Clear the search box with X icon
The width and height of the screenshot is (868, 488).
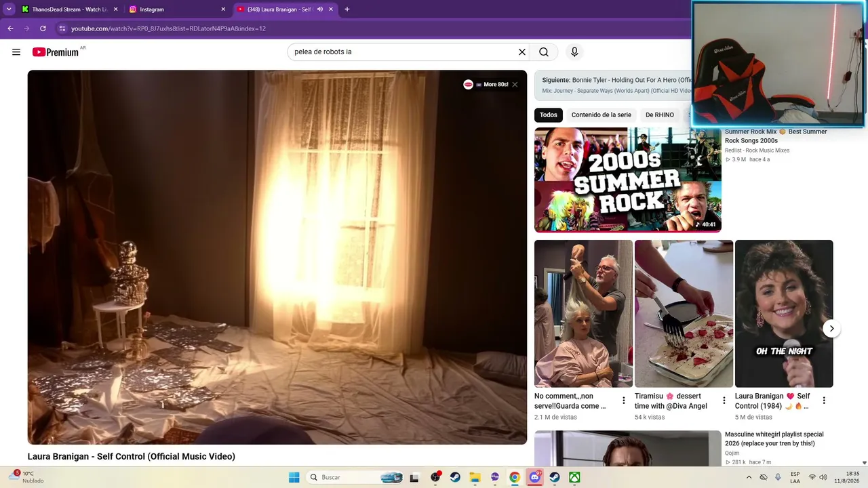522,52
